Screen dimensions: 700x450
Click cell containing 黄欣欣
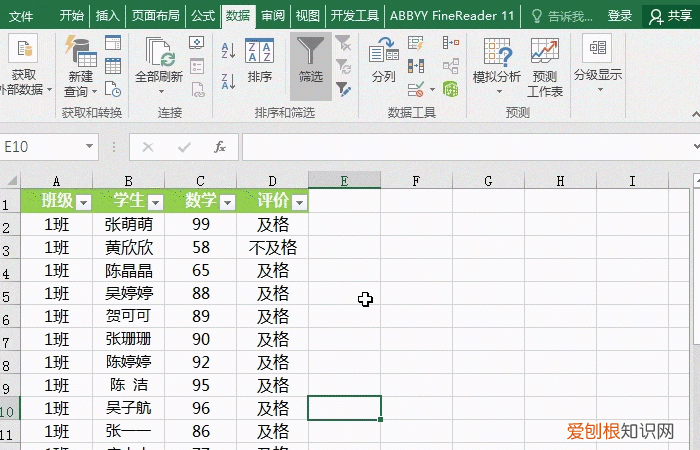pyautogui.click(x=129, y=247)
